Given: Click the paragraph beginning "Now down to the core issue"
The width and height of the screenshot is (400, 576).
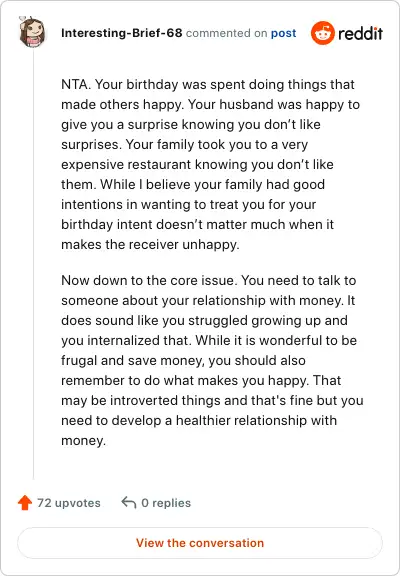Looking at the screenshot, I should (212, 360).
